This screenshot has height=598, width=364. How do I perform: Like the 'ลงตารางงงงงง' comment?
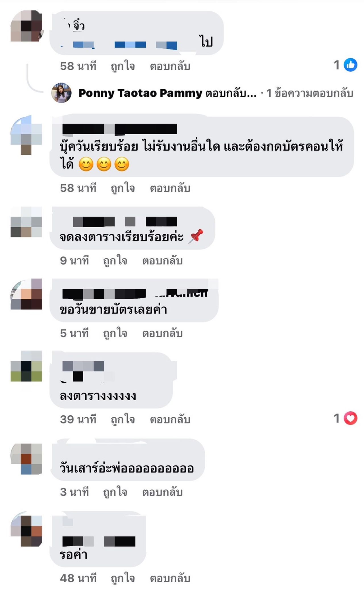(123, 419)
